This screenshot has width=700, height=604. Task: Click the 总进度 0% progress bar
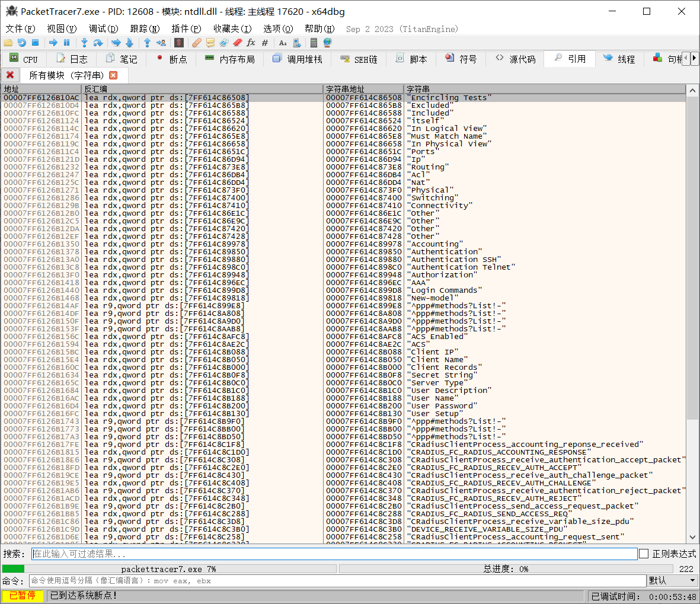click(x=506, y=569)
